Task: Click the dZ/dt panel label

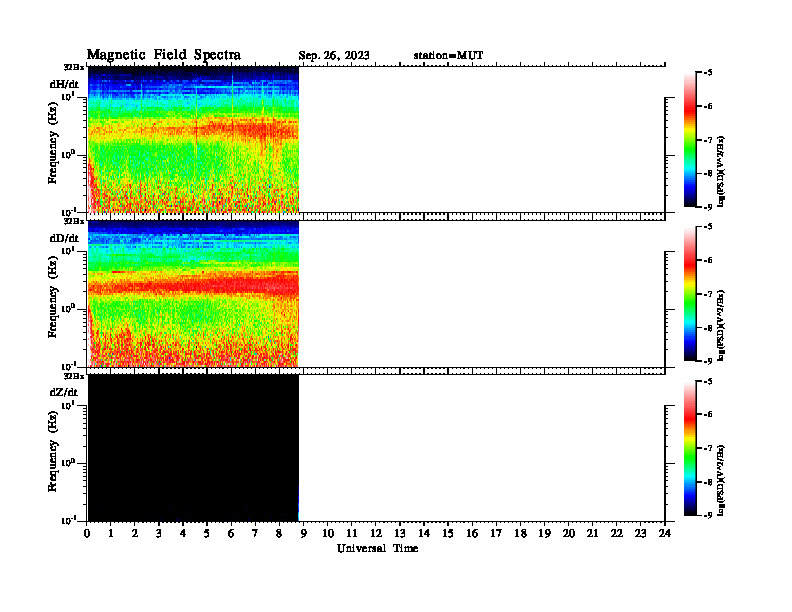Action: coord(64,392)
